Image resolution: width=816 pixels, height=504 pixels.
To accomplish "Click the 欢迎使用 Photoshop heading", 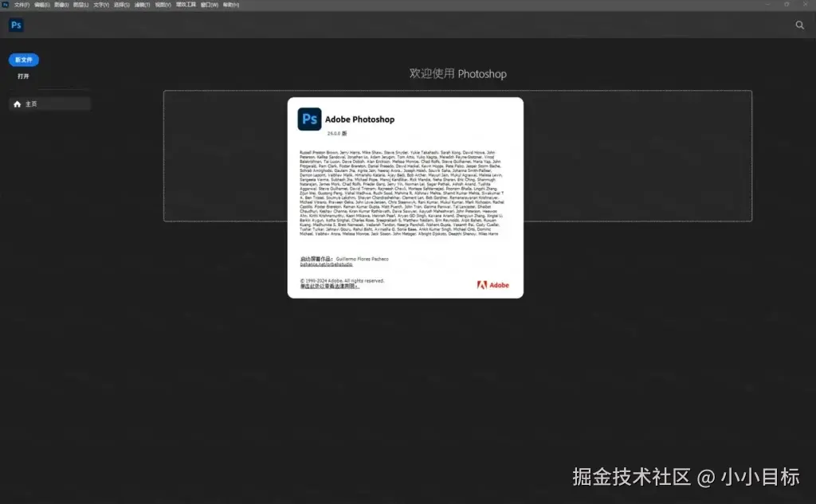I will tap(457, 74).
